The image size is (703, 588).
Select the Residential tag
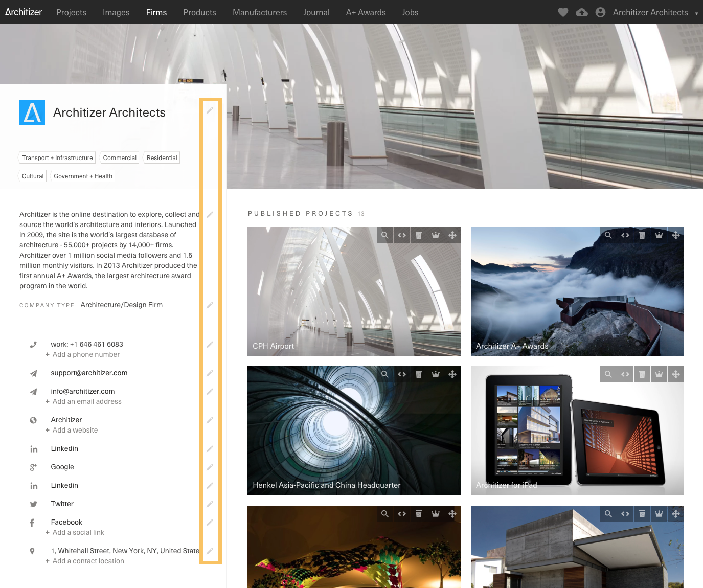tap(162, 158)
